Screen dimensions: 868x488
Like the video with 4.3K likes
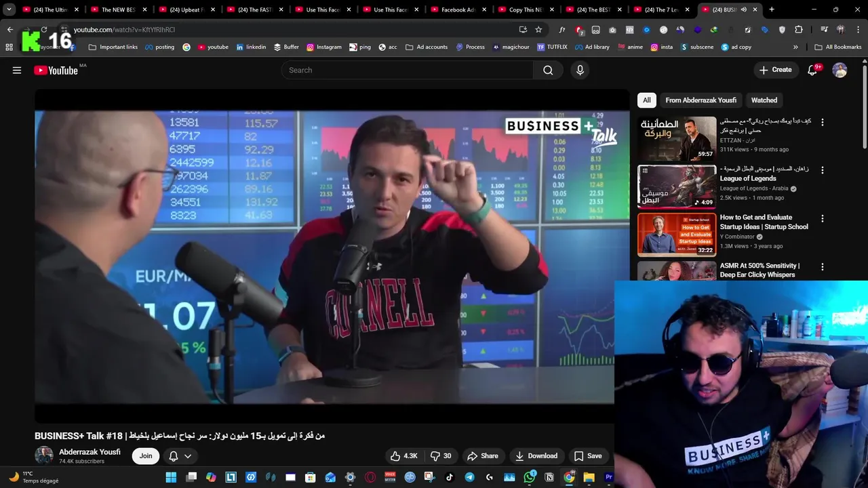404,456
